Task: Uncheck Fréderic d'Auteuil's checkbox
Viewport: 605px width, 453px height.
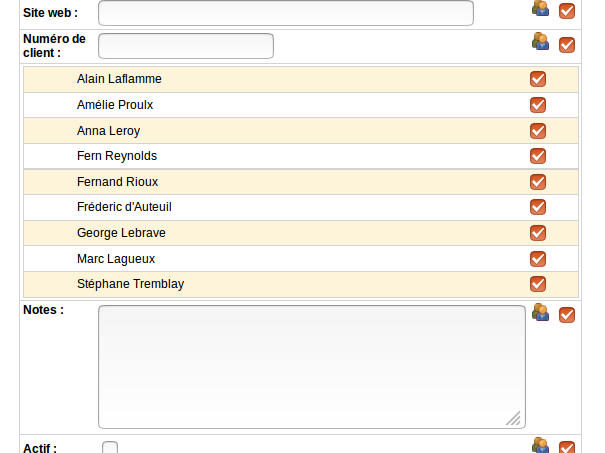Action: point(537,207)
